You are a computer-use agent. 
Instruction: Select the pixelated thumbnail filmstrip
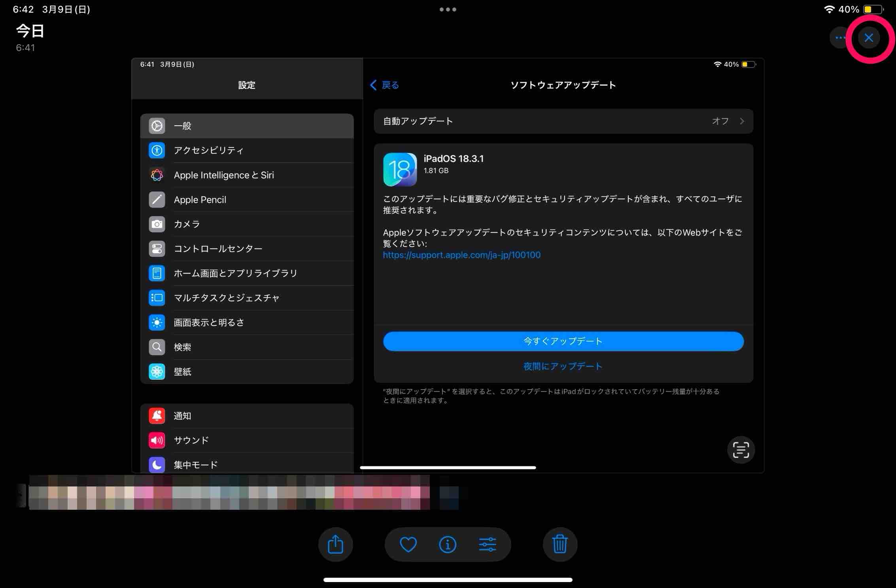[x=229, y=492]
